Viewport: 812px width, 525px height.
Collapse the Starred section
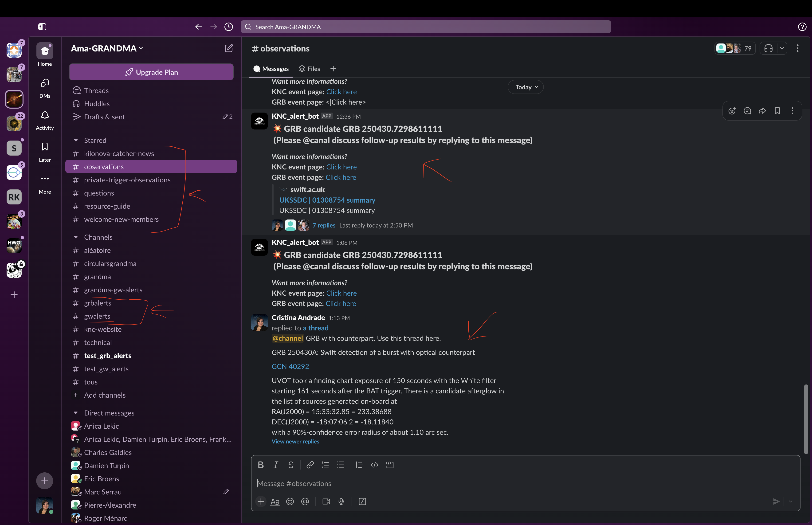tap(76, 141)
